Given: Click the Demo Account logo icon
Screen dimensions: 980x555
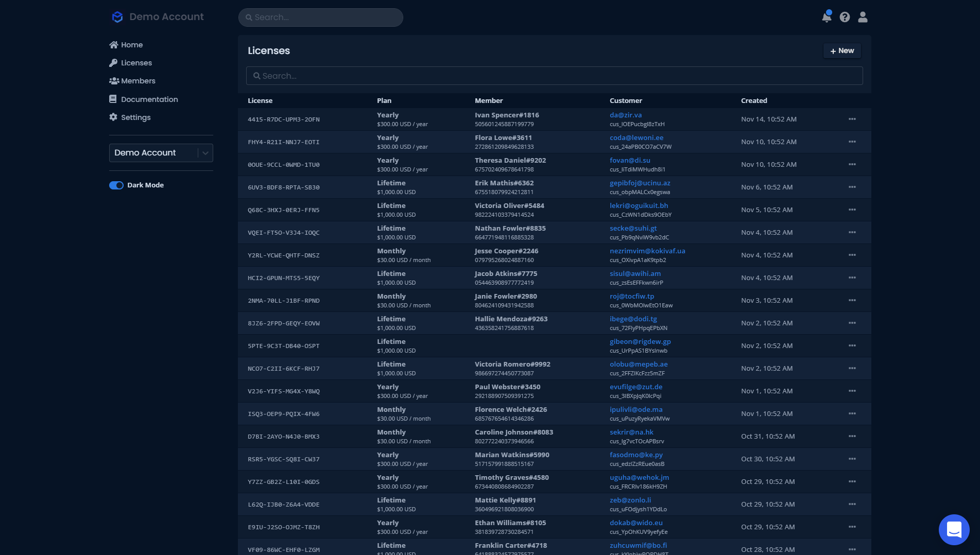Looking at the screenshot, I should (x=117, y=17).
